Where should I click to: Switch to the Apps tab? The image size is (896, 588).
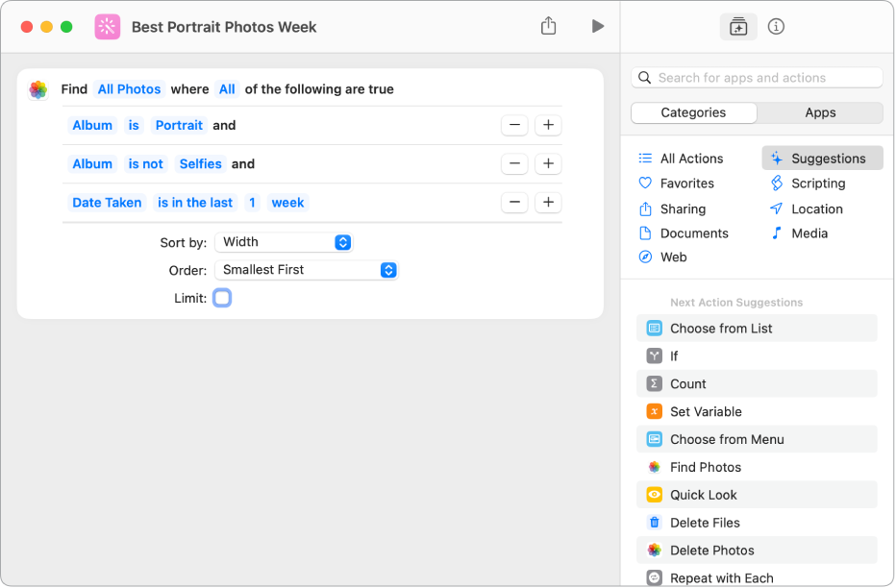[820, 112]
